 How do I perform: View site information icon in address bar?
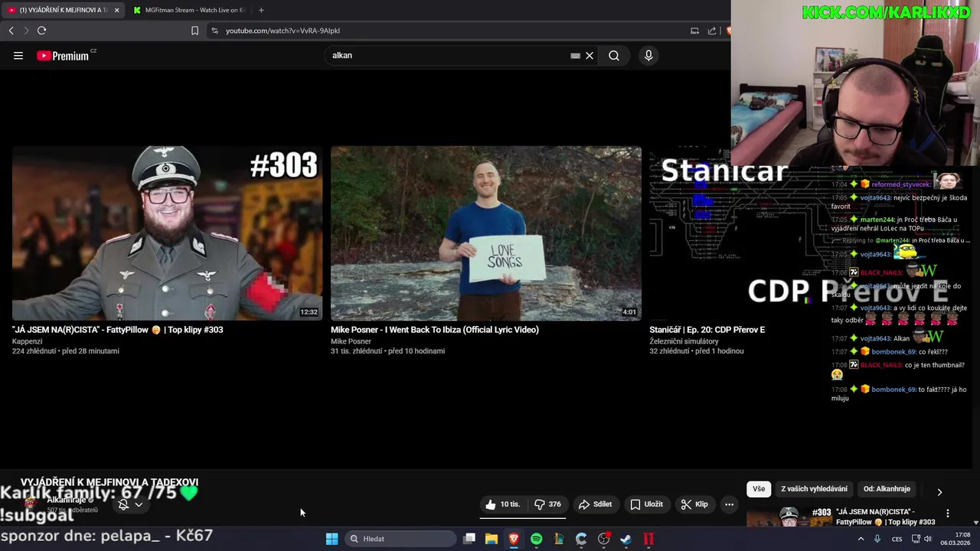coord(214,31)
